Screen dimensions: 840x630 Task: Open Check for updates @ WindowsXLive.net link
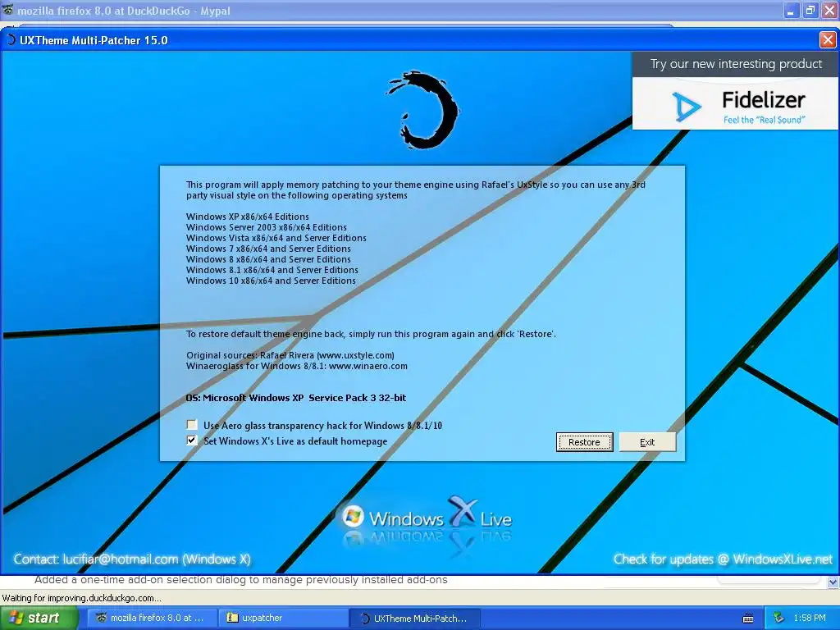point(723,559)
